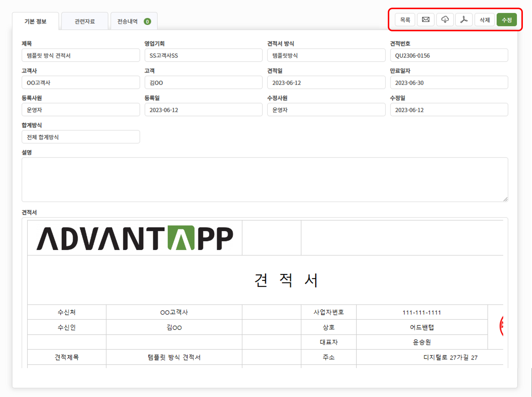532x397 pixels.
Task: Click the 수정일 field 2023-06-12
Action: coord(449,110)
